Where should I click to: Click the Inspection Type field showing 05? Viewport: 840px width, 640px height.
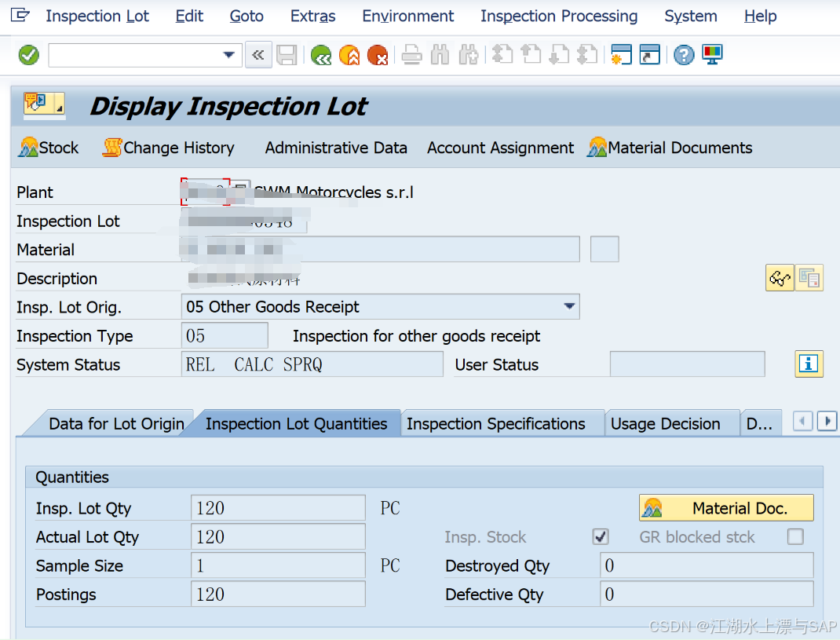[x=225, y=335]
